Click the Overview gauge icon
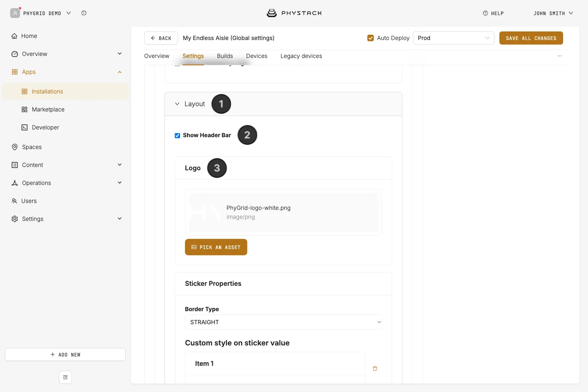 [x=15, y=54]
